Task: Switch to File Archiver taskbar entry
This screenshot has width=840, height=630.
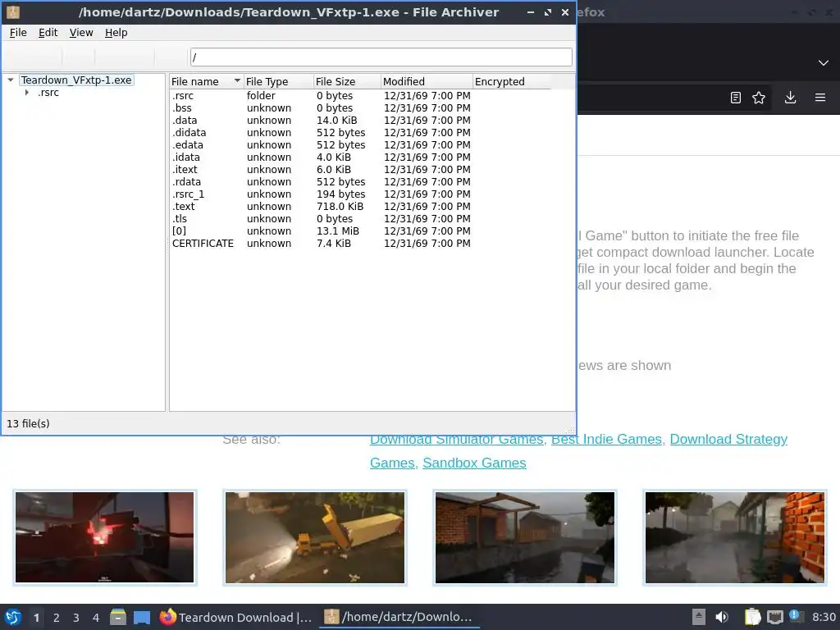Action: tap(399, 617)
